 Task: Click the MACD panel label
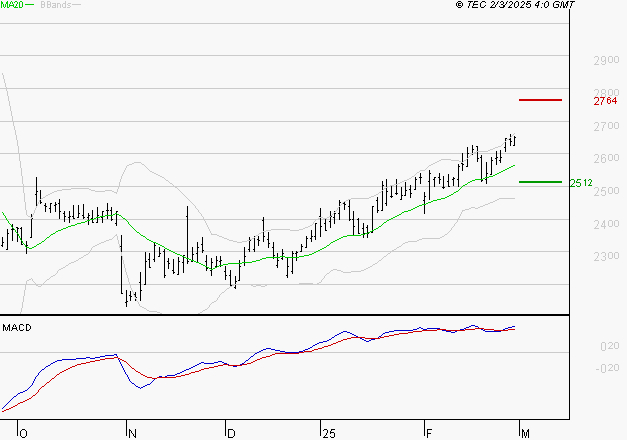click(x=17, y=328)
